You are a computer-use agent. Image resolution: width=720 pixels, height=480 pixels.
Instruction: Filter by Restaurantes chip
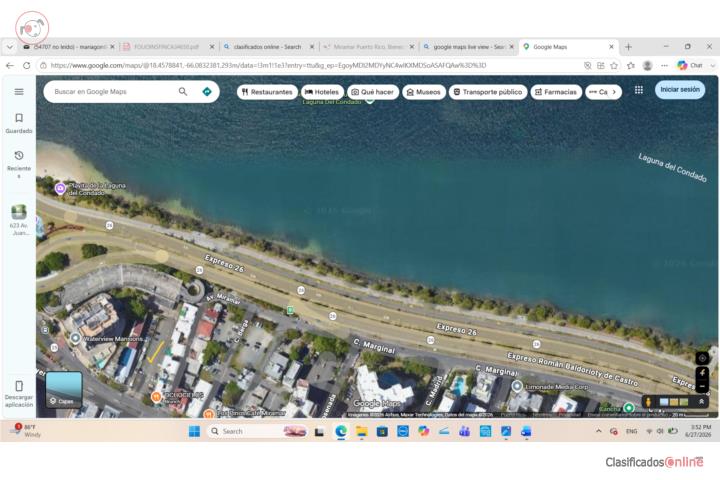tap(267, 92)
